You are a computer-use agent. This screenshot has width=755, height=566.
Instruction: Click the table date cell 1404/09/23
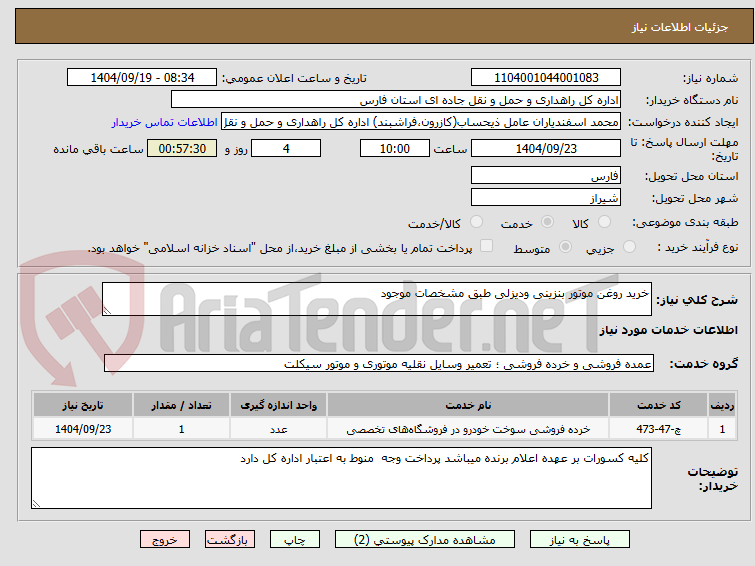pyautogui.click(x=83, y=429)
